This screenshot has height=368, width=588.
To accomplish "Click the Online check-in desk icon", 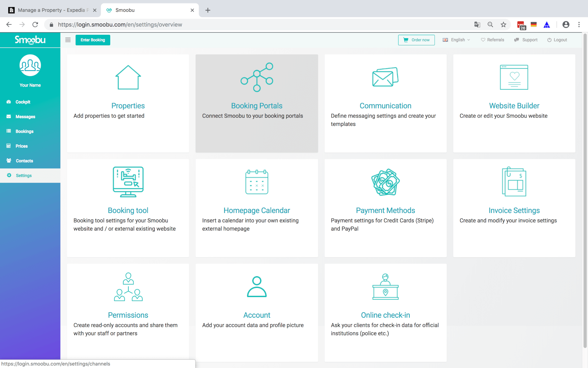I will [x=385, y=287].
